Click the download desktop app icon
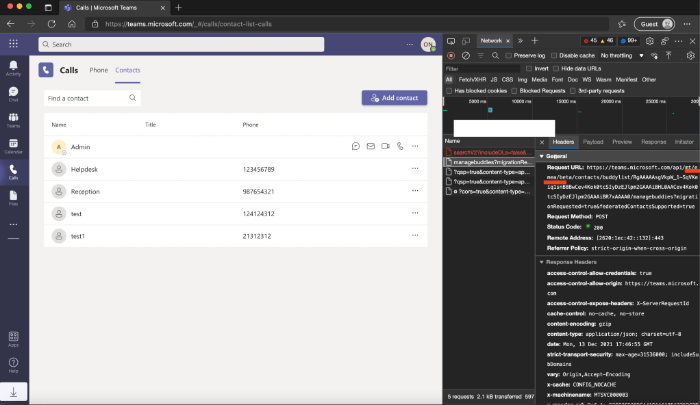This screenshot has height=405, width=700. 13,392
